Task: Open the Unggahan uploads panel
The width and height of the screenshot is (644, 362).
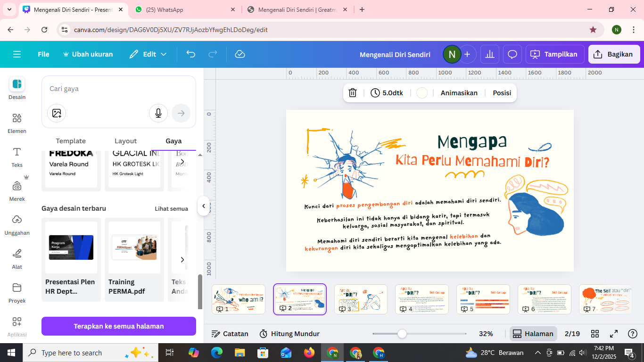Action: (17, 224)
